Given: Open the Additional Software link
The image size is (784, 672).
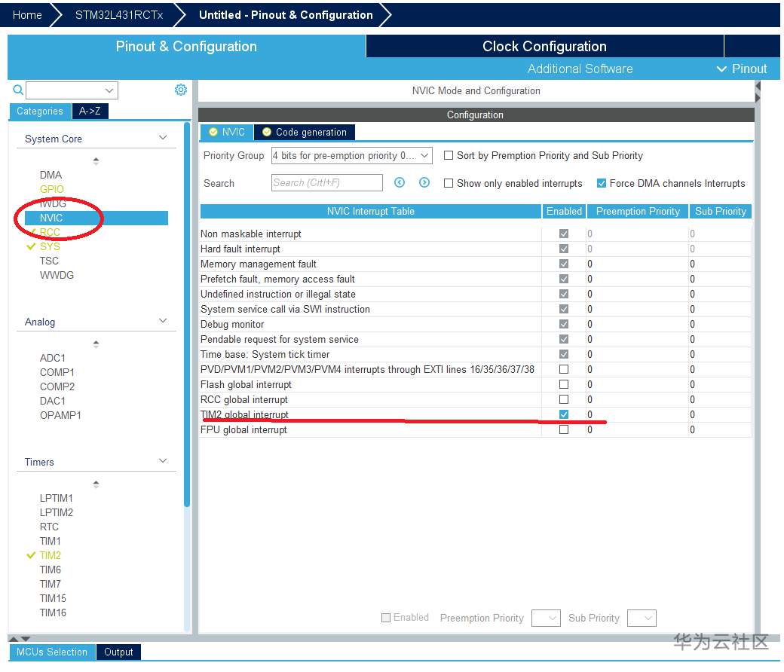Looking at the screenshot, I should pos(580,69).
